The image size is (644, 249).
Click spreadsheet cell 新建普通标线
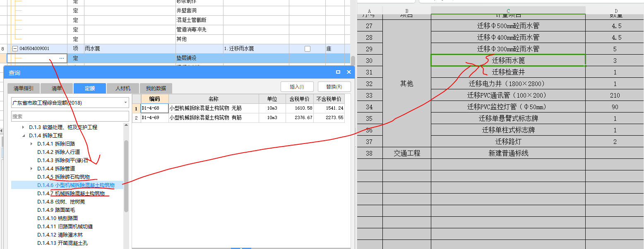click(508, 153)
